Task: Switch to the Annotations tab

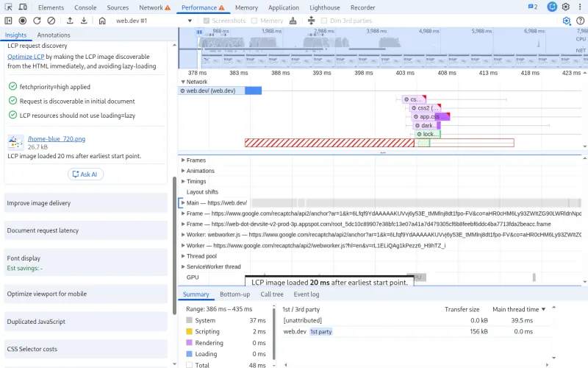Action: click(x=54, y=35)
